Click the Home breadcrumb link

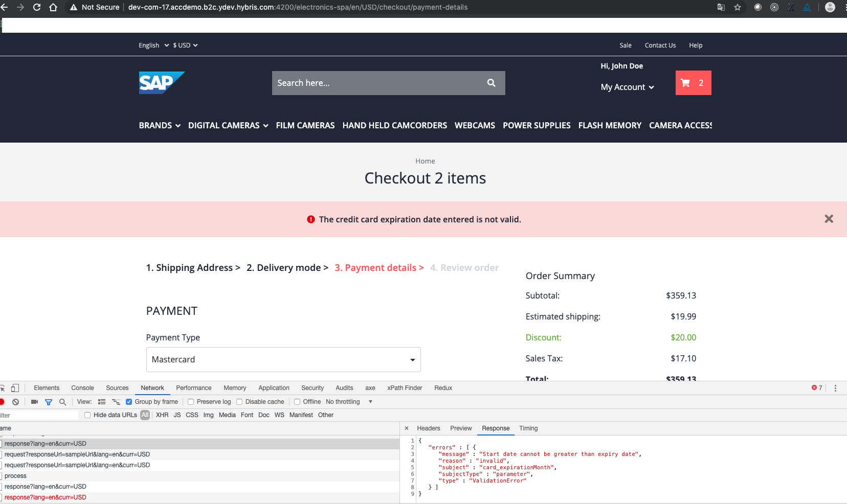pyautogui.click(x=425, y=161)
